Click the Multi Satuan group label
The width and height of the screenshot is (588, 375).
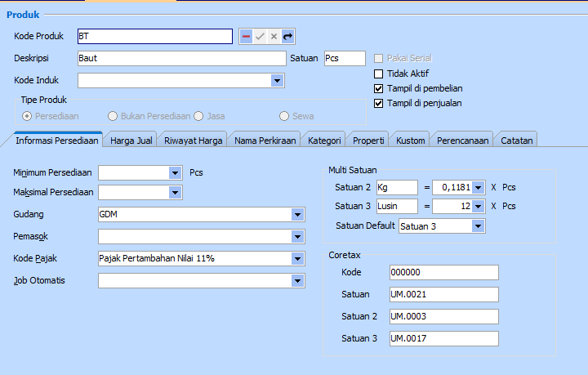[353, 170]
